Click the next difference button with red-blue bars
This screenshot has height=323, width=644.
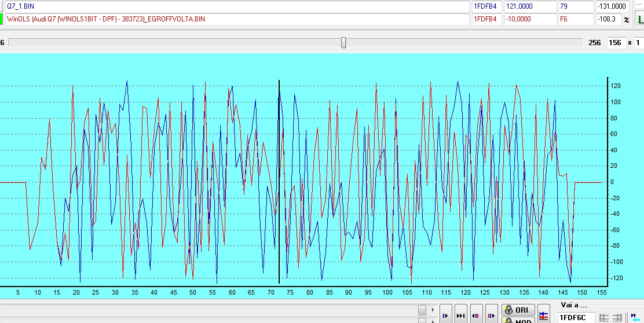[491, 315]
